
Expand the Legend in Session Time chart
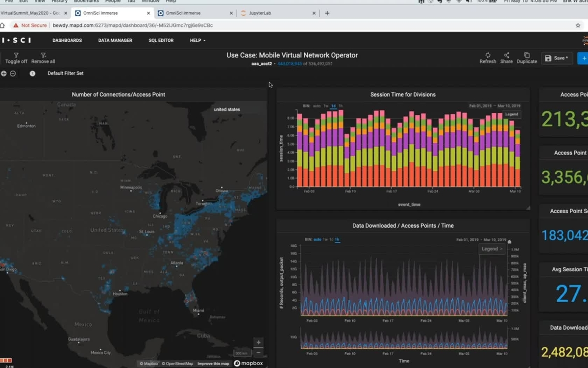(511, 114)
